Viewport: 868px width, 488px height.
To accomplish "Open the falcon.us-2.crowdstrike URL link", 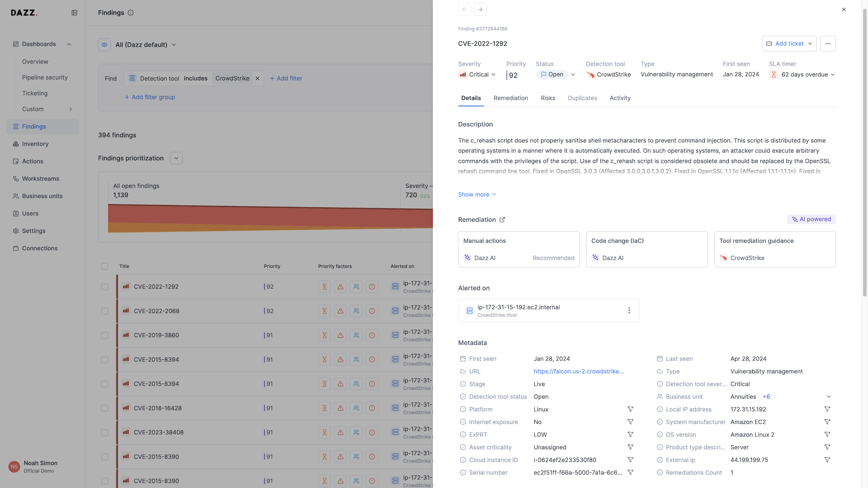I will coord(578,371).
